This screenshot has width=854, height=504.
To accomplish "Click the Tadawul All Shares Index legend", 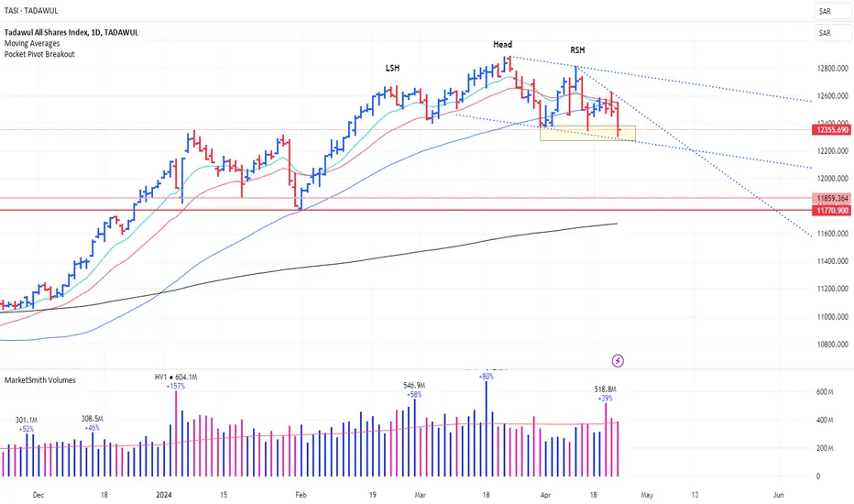I will [71, 33].
